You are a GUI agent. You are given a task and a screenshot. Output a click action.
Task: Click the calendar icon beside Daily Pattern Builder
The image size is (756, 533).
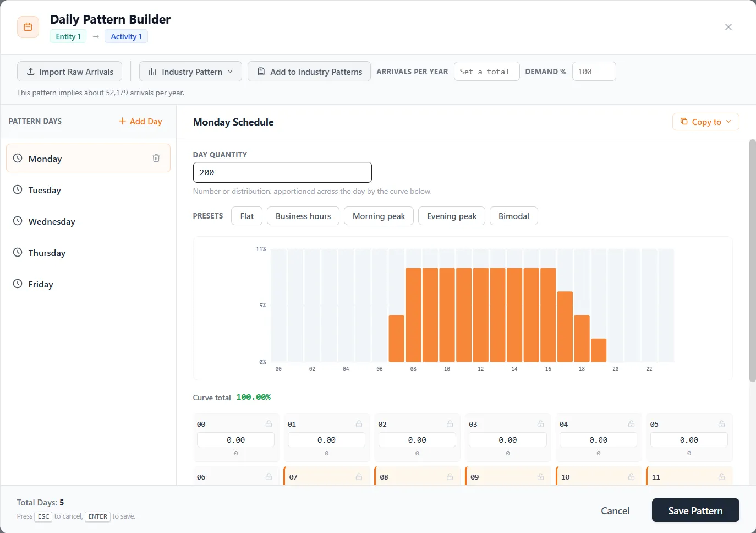(x=28, y=27)
